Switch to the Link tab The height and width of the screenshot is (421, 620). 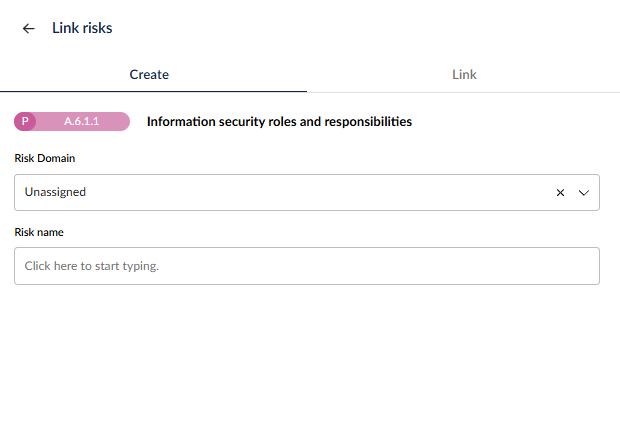tap(464, 75)
